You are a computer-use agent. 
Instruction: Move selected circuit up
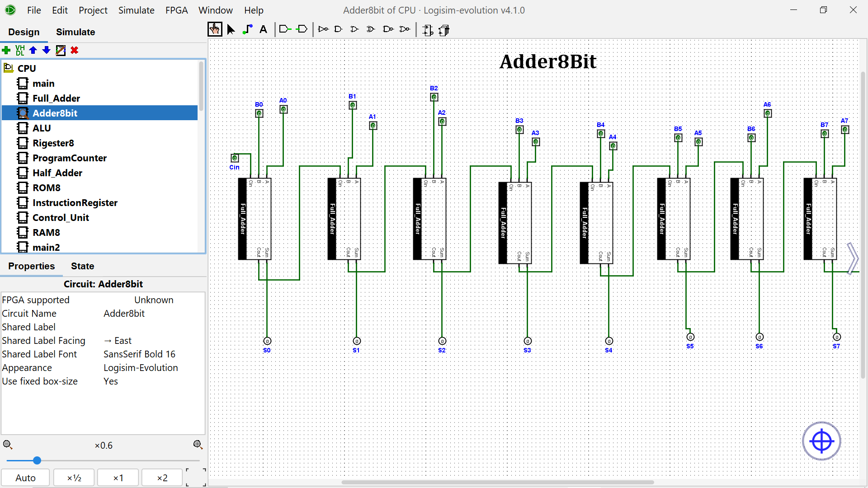[x=33, y=50]
